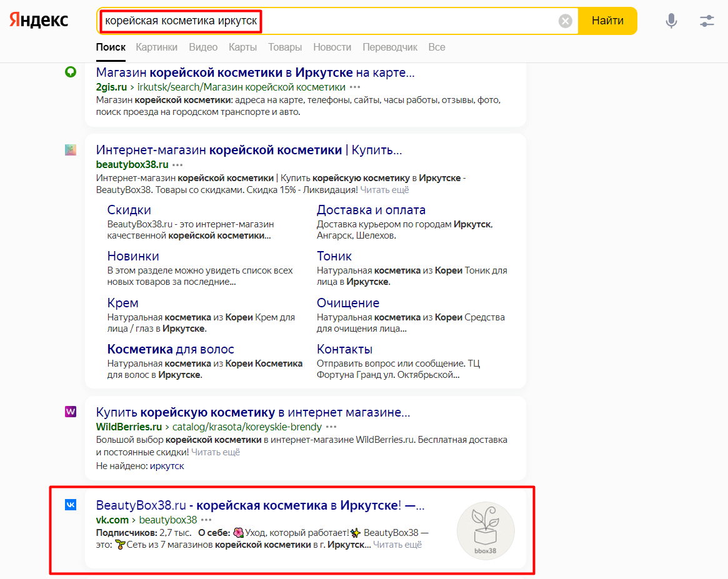Image resolution: width=728 pixels, height=579 pixels.
Task: Expand beautybox38.ru snippet via Читать ещё
Action: tap(384, 190)
